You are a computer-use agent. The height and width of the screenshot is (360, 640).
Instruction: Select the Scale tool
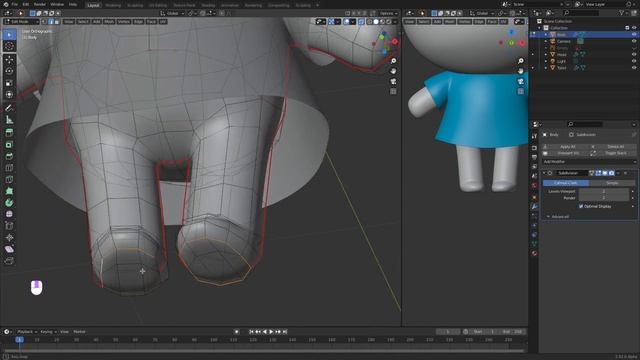click(9, 83)
